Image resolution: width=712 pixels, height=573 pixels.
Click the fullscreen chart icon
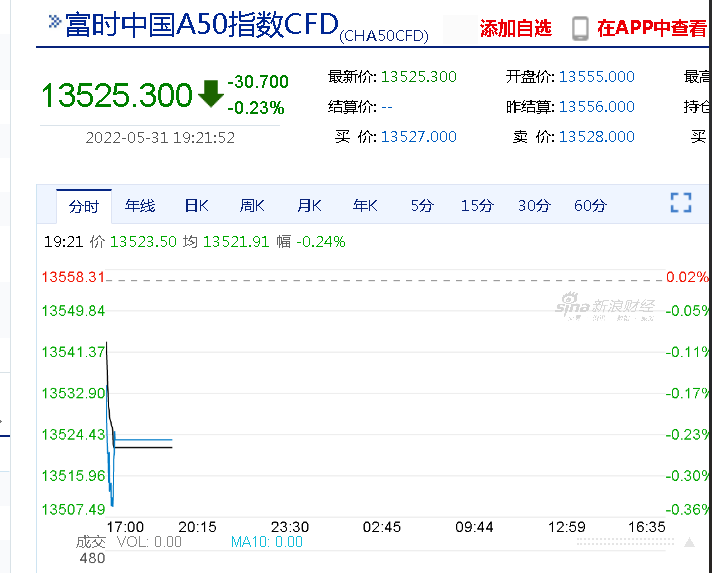click(681, 203)
